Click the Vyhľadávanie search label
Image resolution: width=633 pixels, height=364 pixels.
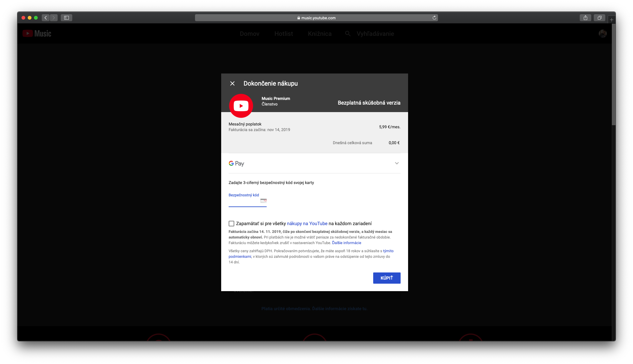[x=375, y=34]
